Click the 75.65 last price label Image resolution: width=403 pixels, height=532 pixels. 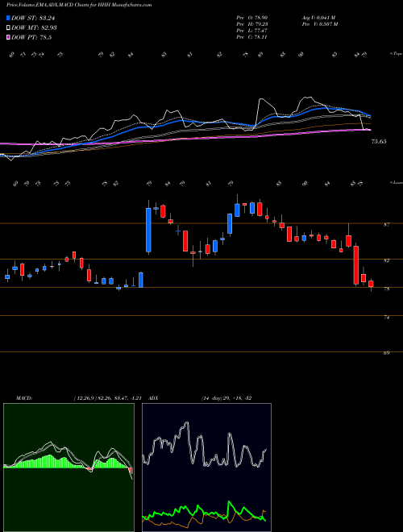tap(379, 142)
